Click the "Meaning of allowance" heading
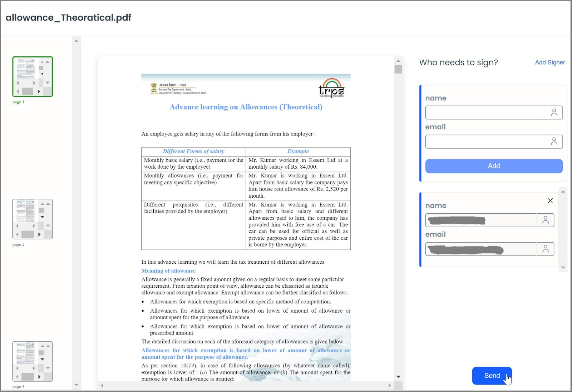Viewport: 572px width, 392px height. (x=168, y=271)
